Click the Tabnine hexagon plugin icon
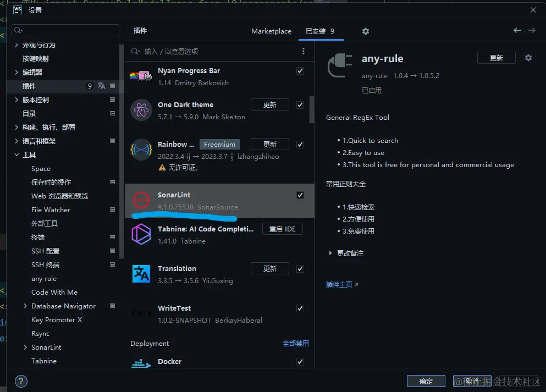This screenshot has height=392, width=546. coord(141,234)
